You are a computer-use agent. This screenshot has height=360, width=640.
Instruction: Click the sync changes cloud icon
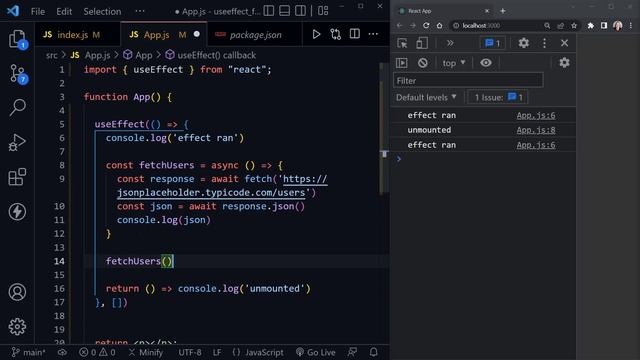pos(62,352)
